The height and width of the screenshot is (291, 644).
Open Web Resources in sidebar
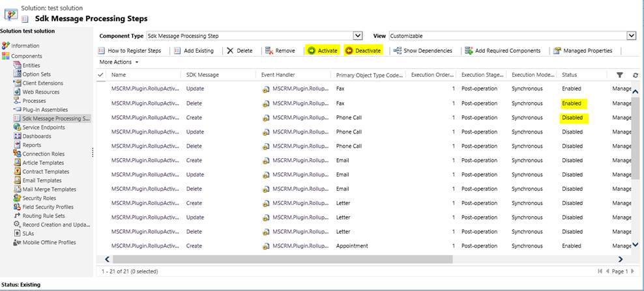tap(40, 92)
